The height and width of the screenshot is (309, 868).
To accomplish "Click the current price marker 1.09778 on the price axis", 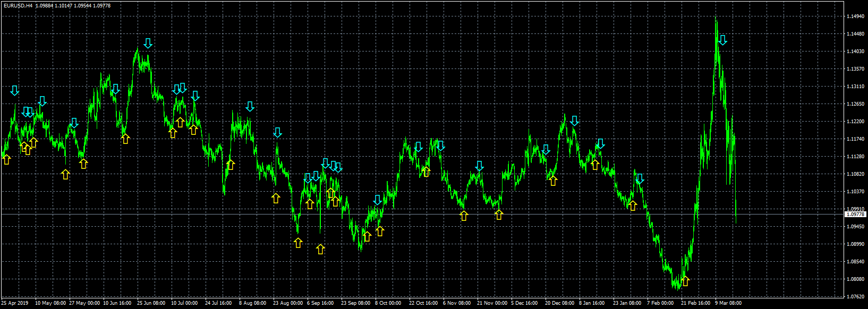I will (x=855, y=214).
